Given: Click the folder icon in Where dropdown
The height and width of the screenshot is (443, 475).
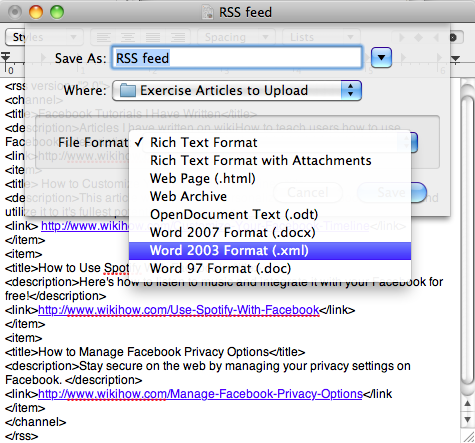Looking at the screenshot, I should [x=128, y=90].
